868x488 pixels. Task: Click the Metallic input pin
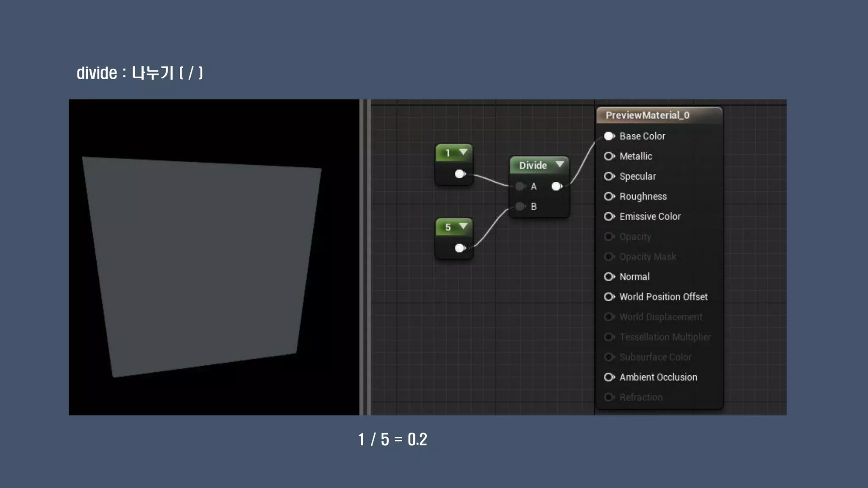pyautogui.click(x=609, y=156)
